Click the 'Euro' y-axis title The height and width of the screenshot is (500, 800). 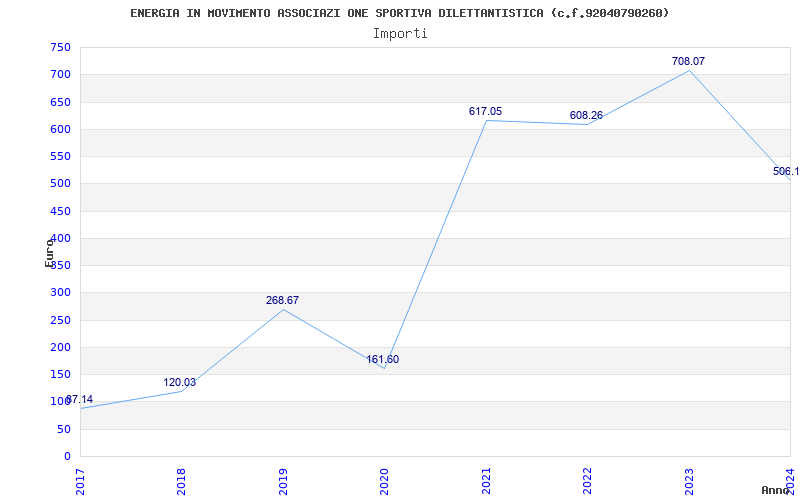49,253
